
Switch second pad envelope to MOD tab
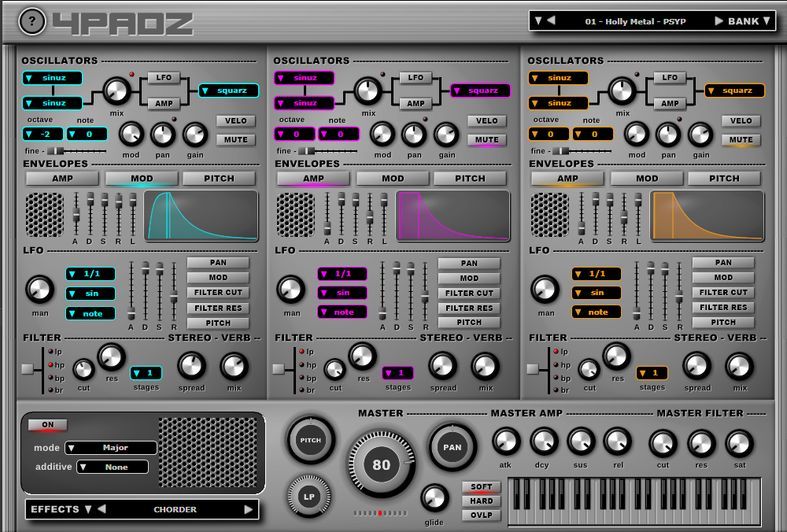point(393,178)
